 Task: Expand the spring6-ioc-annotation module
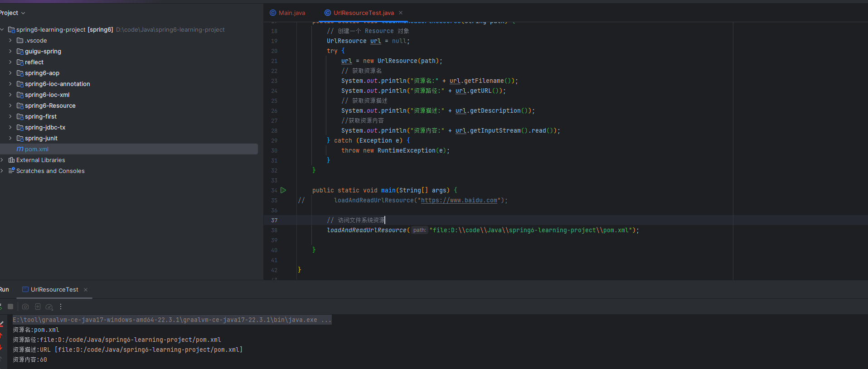[10, 84]
